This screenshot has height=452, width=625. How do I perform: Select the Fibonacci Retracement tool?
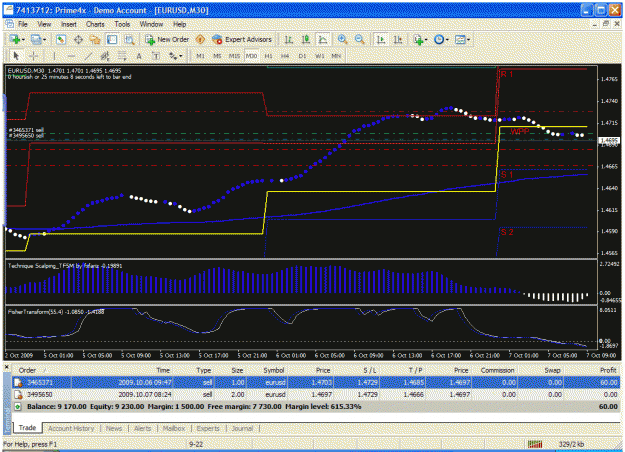pos(122,56)
